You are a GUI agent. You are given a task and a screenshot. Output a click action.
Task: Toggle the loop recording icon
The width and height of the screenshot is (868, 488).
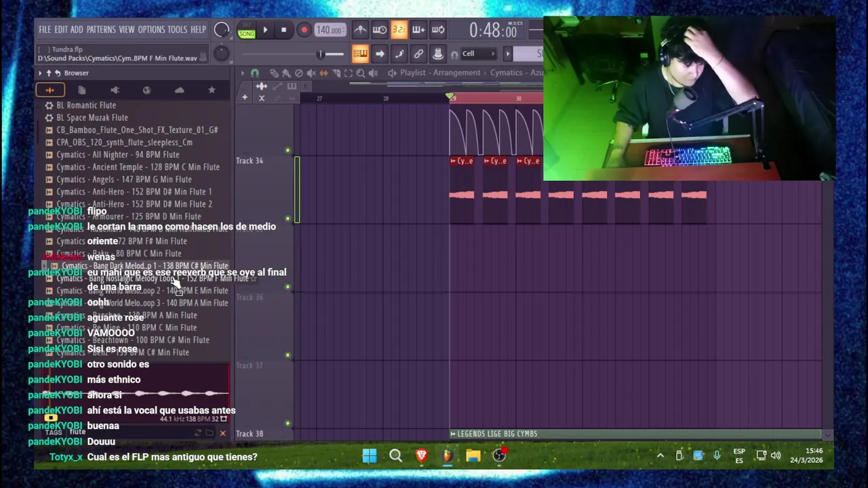point(438,30)
